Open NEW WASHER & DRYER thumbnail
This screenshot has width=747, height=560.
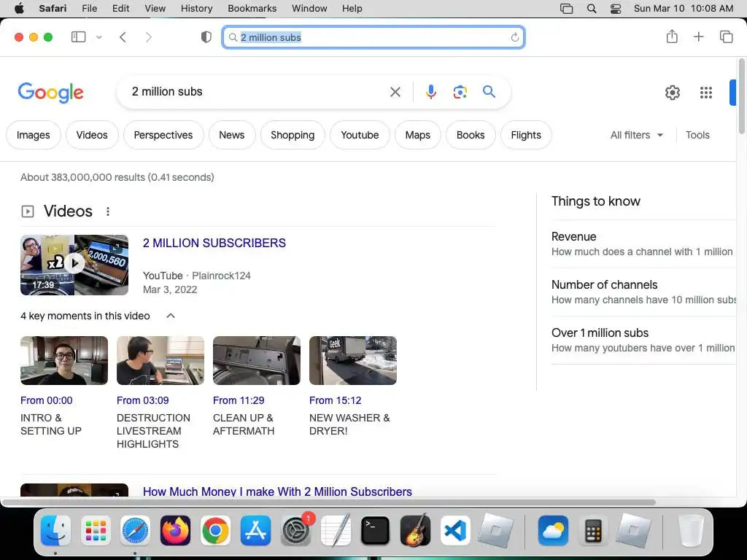(x=353, y=360)
